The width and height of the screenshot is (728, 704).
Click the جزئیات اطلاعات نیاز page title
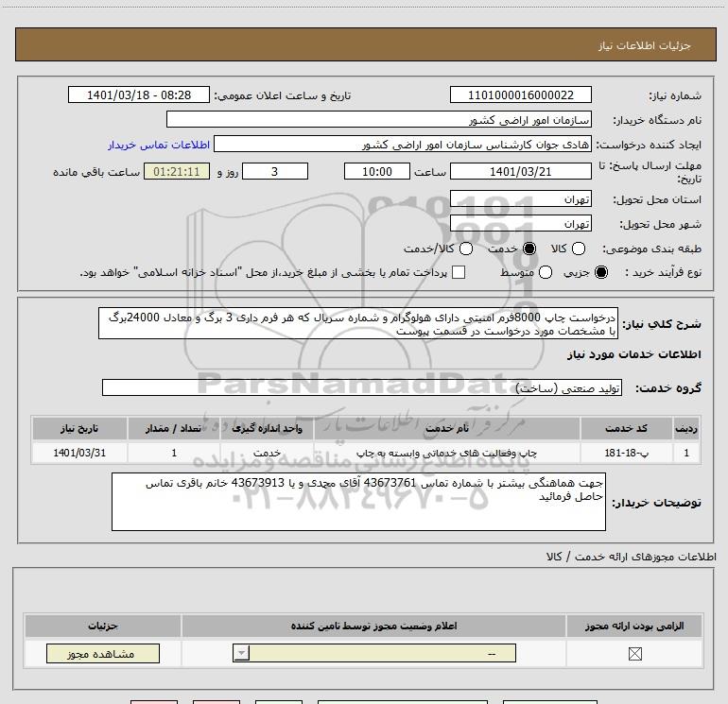coord(644,45)
